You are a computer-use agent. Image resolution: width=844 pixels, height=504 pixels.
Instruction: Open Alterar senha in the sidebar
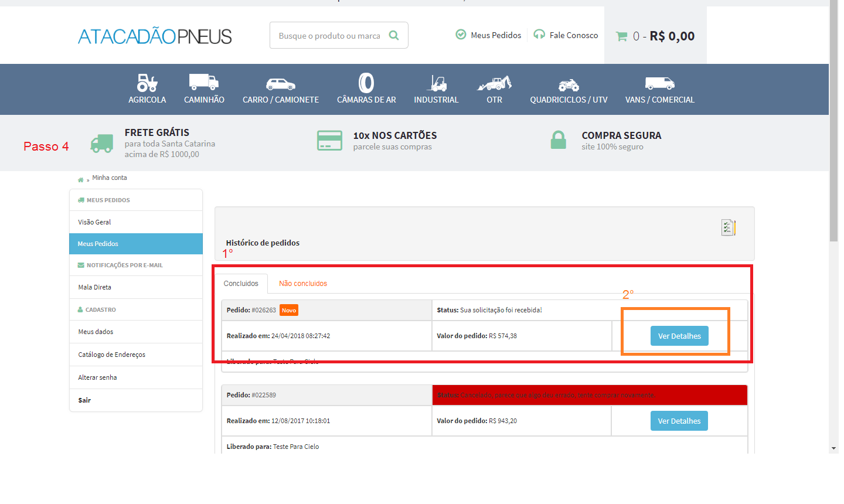pos(136,377)
